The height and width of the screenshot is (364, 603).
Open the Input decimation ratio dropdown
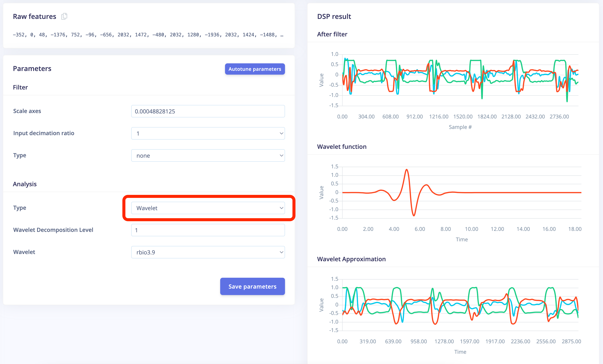click(x=208, y=134)
